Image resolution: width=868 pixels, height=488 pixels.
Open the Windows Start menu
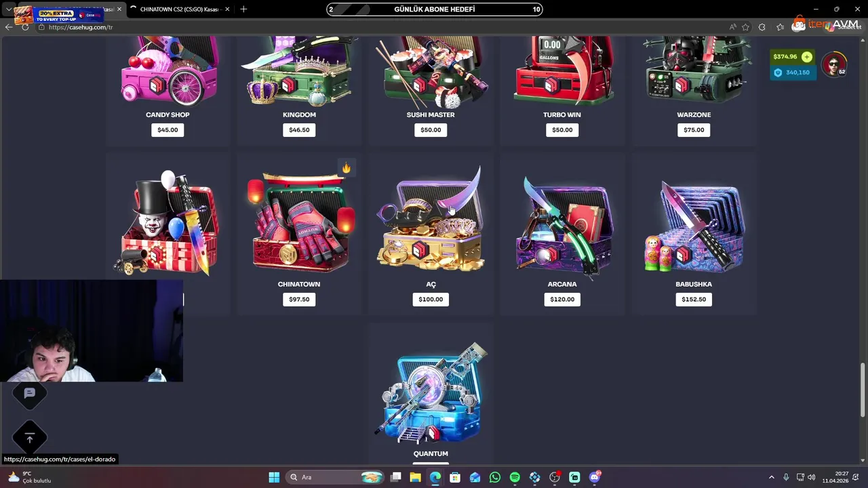pyautogui.click(x=274, y=477)
